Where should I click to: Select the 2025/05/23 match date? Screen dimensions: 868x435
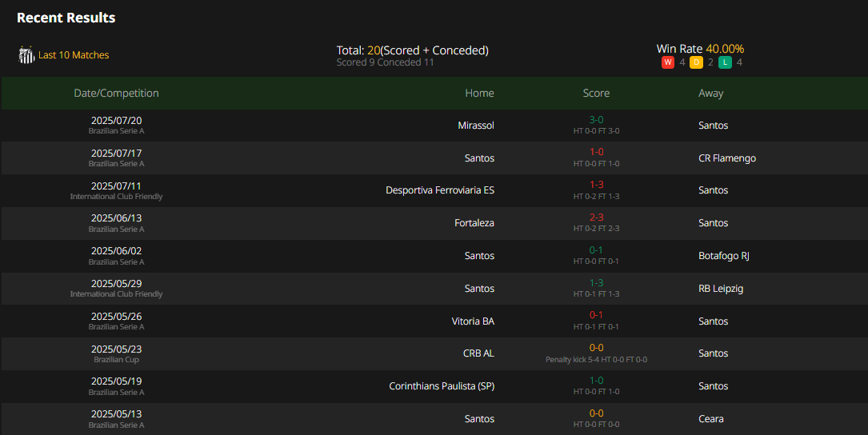(116, 349)
